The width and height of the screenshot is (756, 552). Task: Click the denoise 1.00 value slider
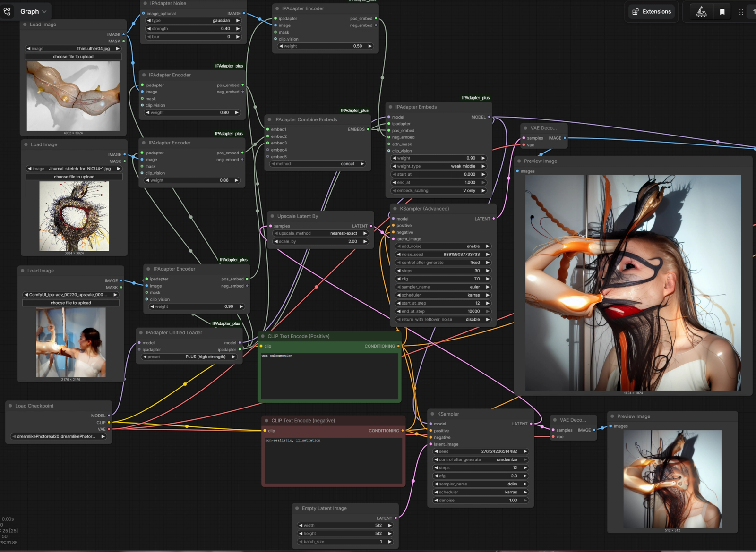[481, 501]
